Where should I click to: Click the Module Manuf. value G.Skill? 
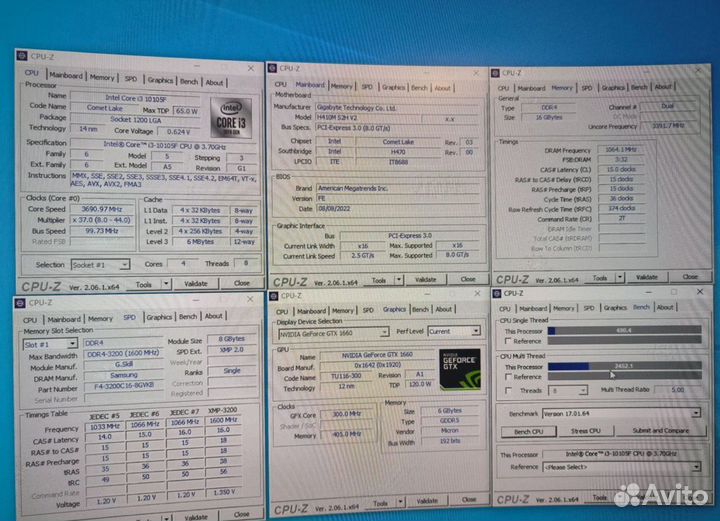123,364
